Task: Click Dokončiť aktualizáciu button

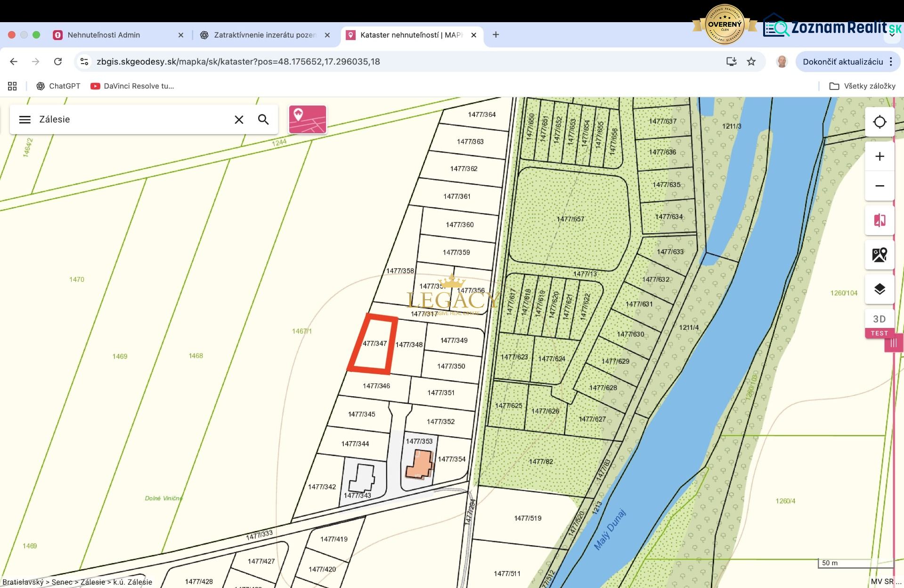Action: pyautogui.click(x=843, y=62)
